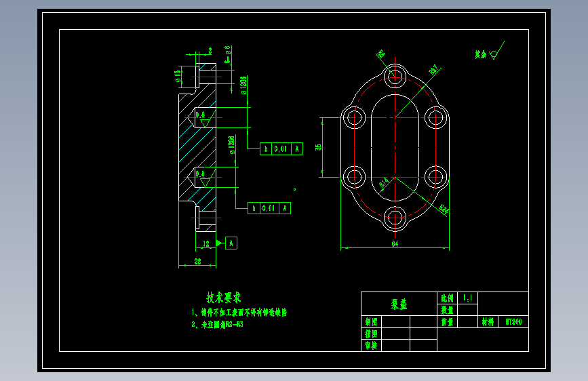Viewport: 588px width, 381px height.
Task: Select the lower 0.8 roughness symbol
Action: tap(205, 178)
